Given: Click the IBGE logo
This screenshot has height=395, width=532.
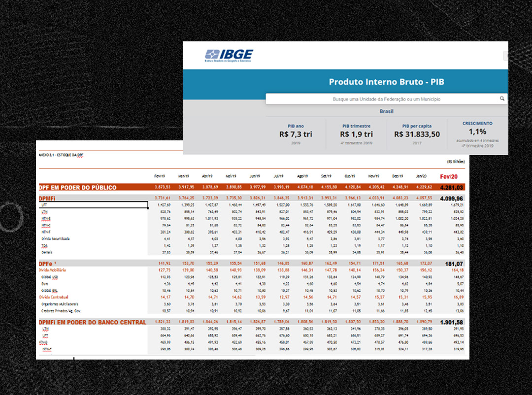Looking at the screenshot, I should point(229,55).
